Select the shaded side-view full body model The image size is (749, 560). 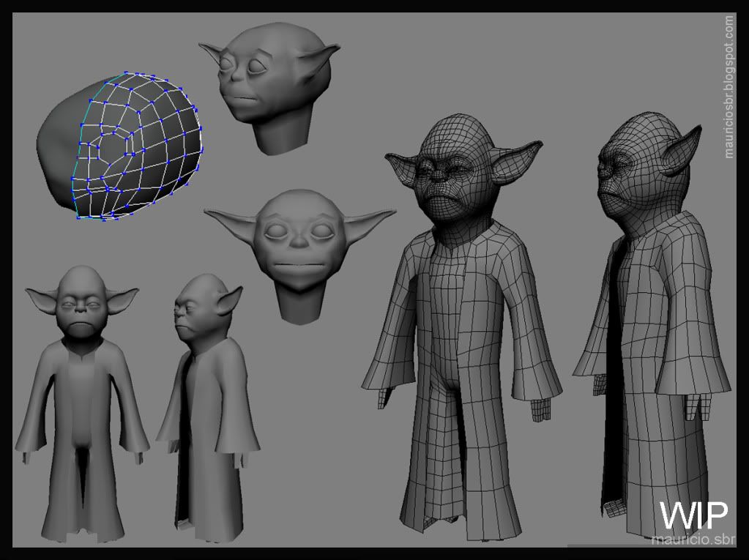point(209,410)
